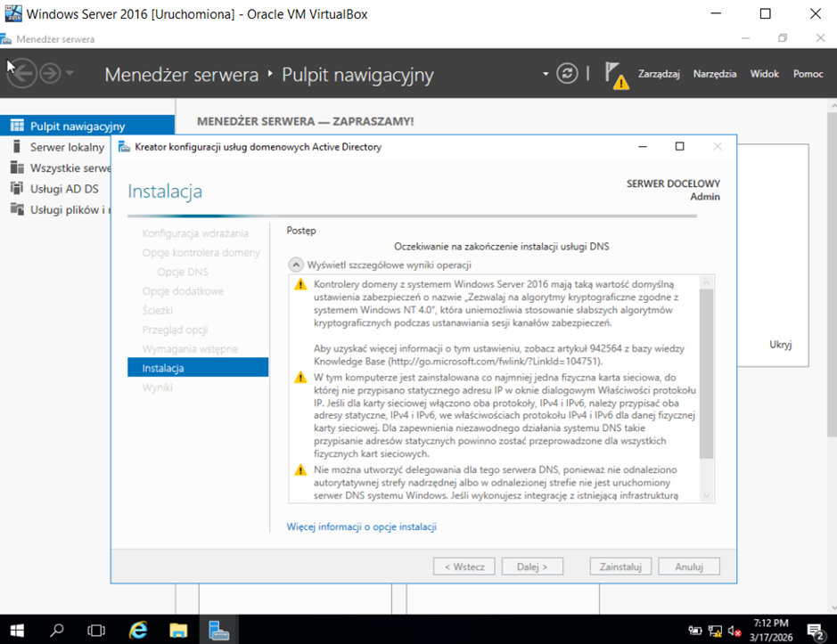Viewport: 837px width, 644px height.
Task: Open the navigation history dropdown arrow
Action: point(70,74)
